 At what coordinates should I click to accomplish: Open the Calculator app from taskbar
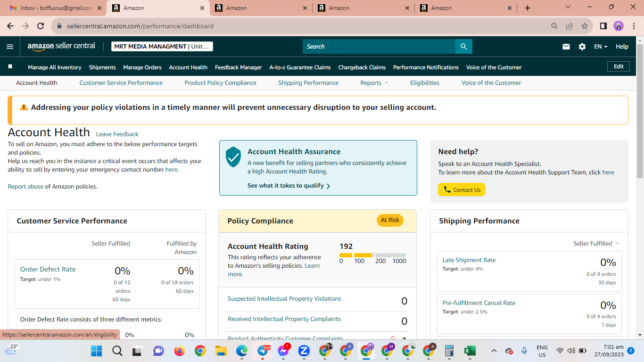[449, 351]
